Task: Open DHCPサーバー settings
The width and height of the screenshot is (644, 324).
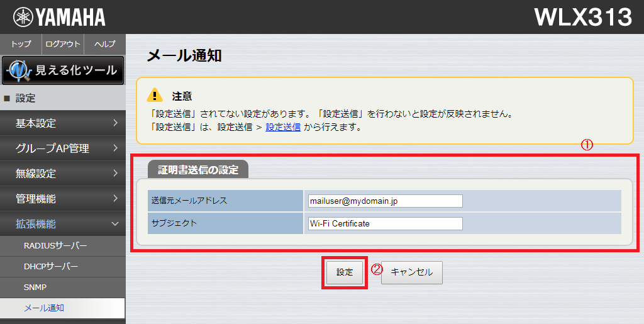Action: coord(63,267)
